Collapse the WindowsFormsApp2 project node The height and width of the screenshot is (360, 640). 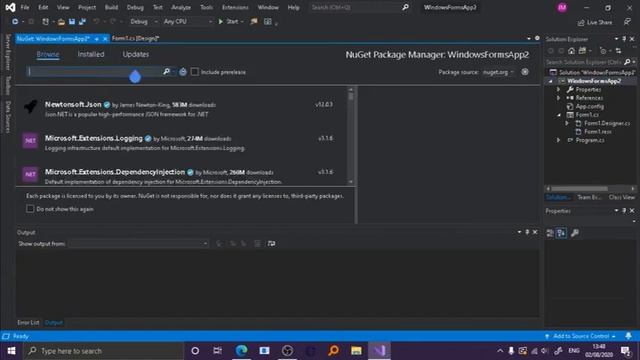click(x=551, y=81)
